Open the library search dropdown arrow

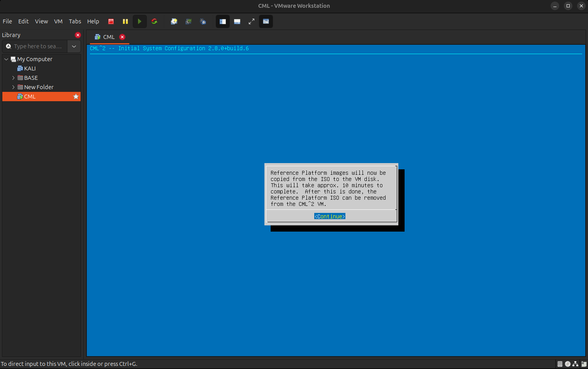point(74,46)
